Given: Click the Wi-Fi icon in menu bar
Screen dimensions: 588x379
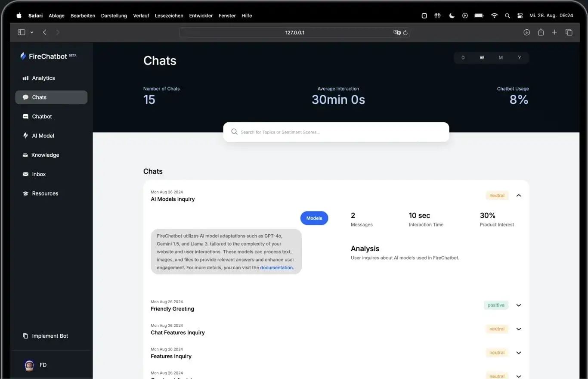Looking at the screenshot, I should [x=494, y=16].
